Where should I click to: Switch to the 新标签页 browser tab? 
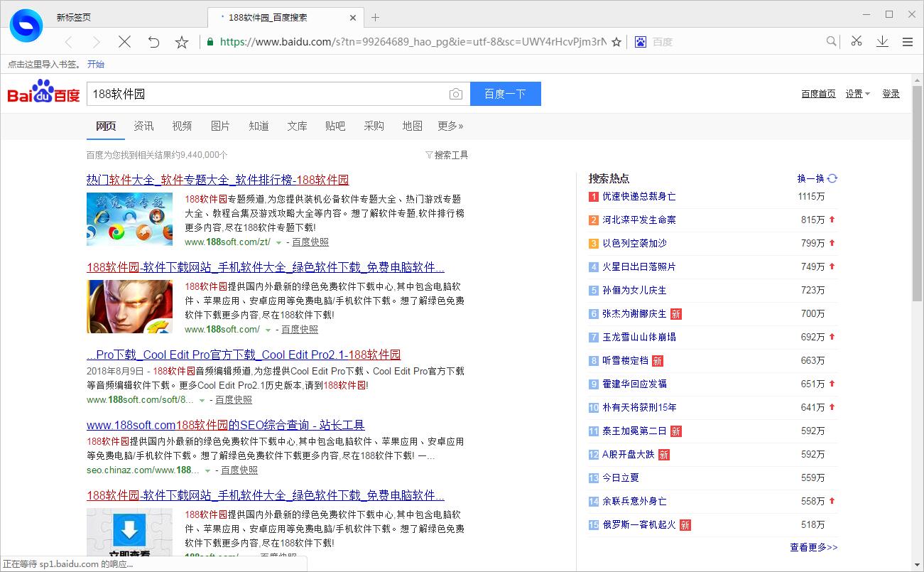(74, 17)
